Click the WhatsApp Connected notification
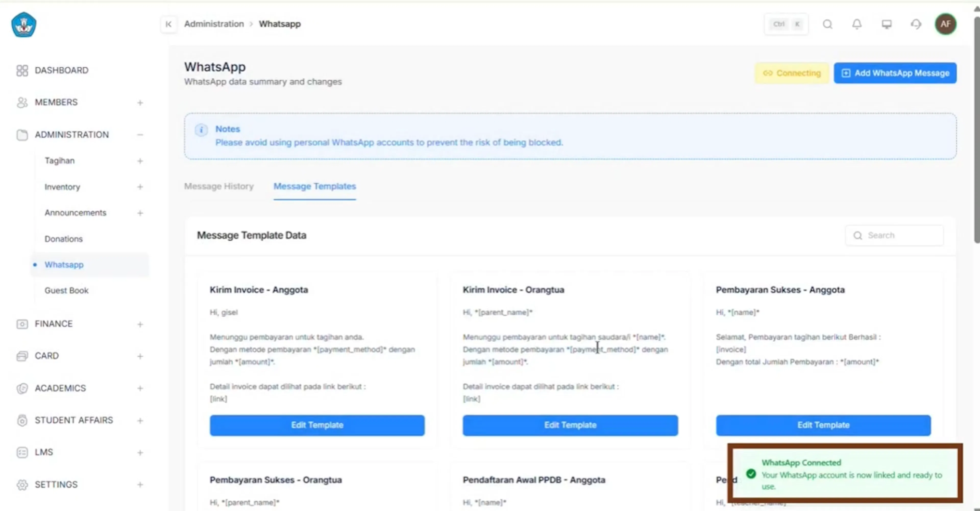 coord(845,473)
